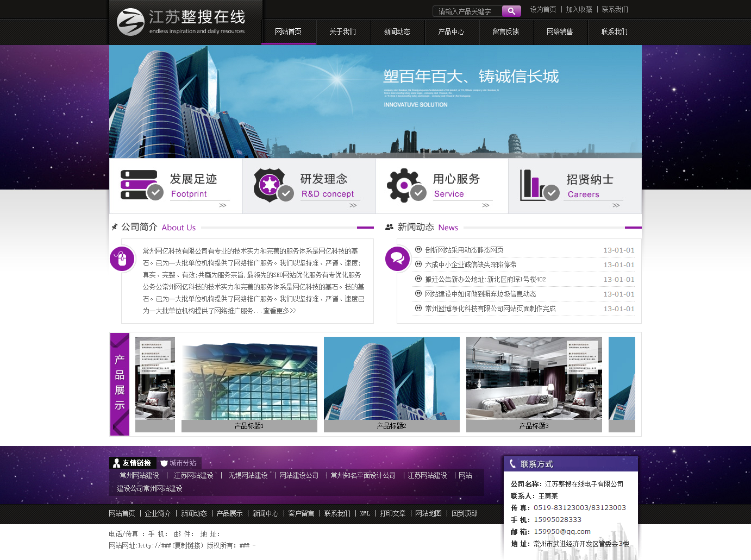Click the Service gear icon
The height and width of the screenshot is (560, 751).
(x=403, y=185)
